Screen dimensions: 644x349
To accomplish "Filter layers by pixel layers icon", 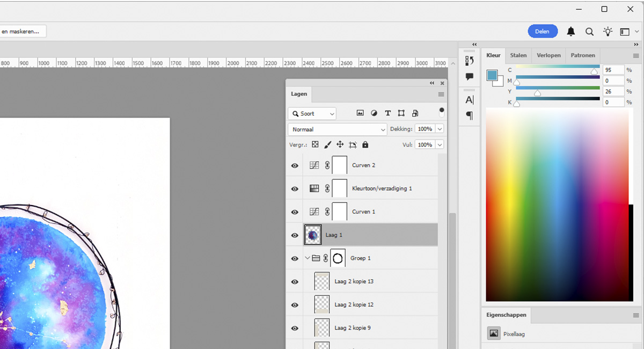I will (x=360, y=113).
